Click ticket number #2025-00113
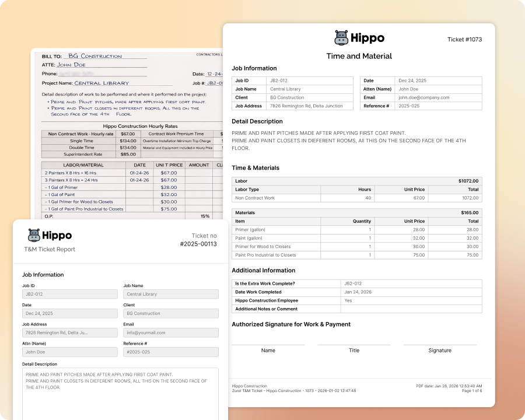The height and width of the screenshot is (420, 525). (x=198, y=244)
